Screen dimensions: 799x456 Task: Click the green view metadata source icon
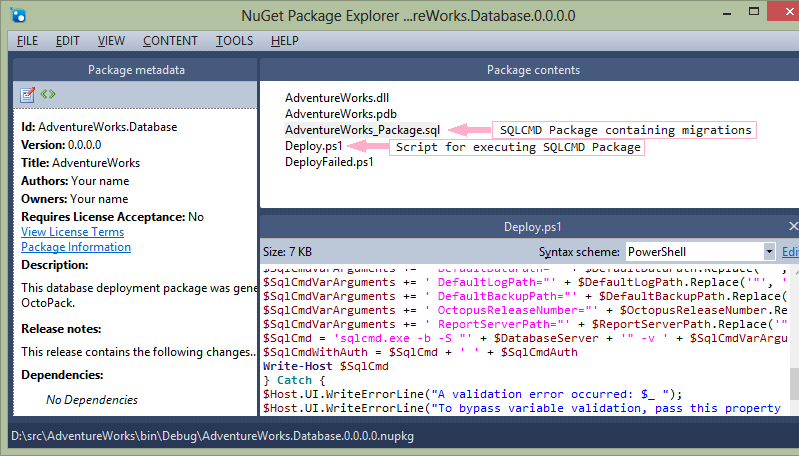point(47,95)
